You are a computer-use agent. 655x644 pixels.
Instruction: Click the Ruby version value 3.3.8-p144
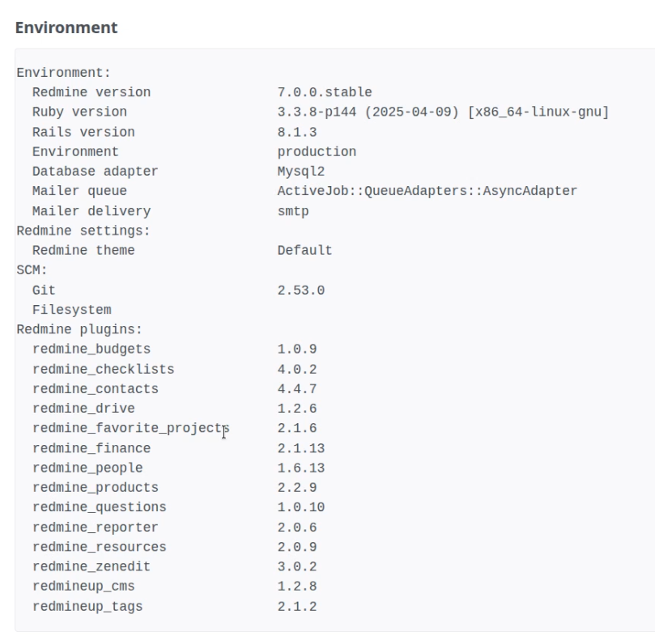[443, 112]
